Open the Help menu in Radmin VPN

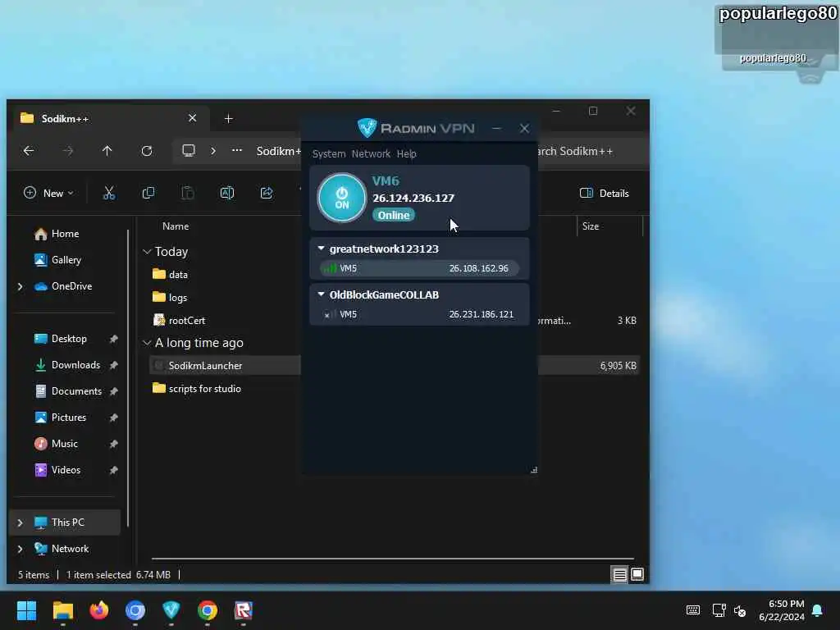tap(406, 153)
